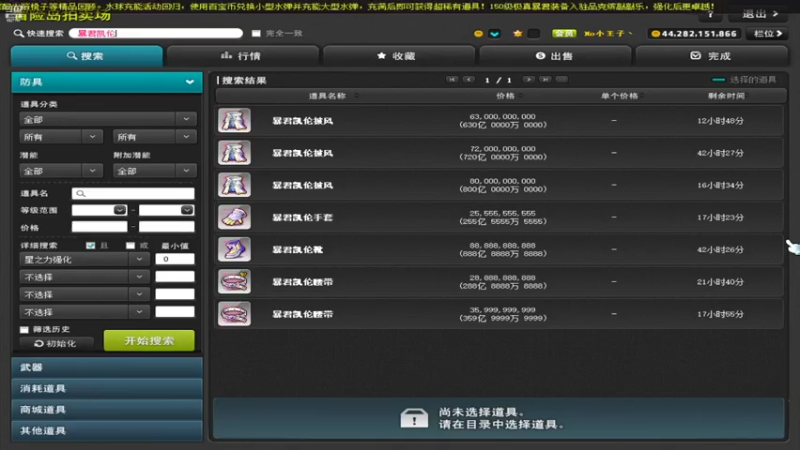Screen dimensions: 800x450
Task: Select the row priced 25,555,555,555
Action: (x=499, y=217)
